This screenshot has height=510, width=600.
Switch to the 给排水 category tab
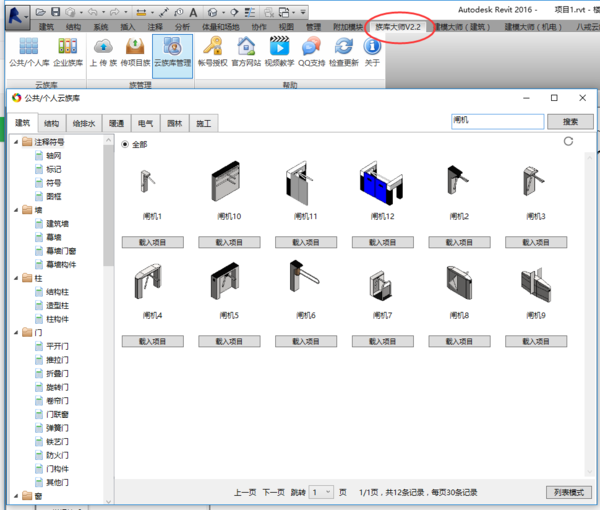pos(84,122)
